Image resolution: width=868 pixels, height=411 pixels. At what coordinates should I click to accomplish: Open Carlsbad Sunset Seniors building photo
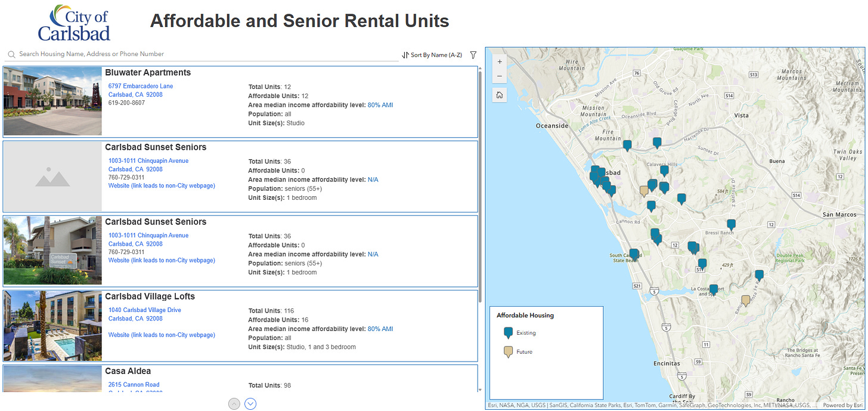pos(52,251)
